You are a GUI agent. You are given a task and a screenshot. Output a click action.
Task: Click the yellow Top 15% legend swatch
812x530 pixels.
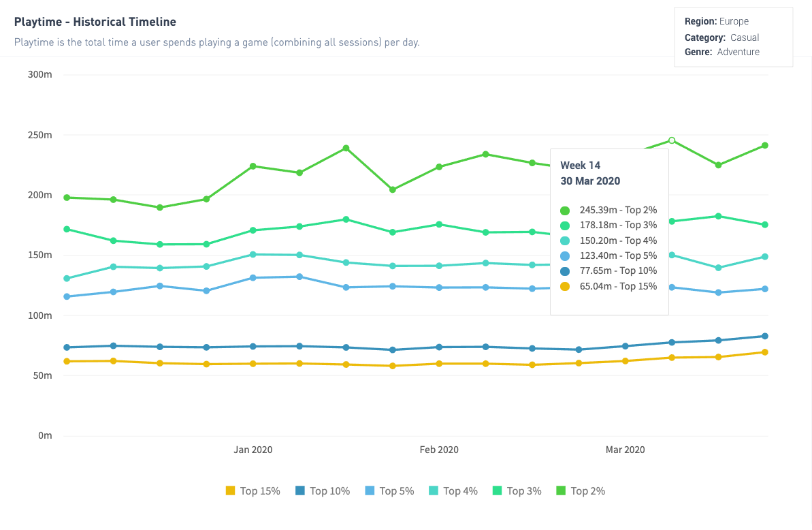(x=230, y=490)
